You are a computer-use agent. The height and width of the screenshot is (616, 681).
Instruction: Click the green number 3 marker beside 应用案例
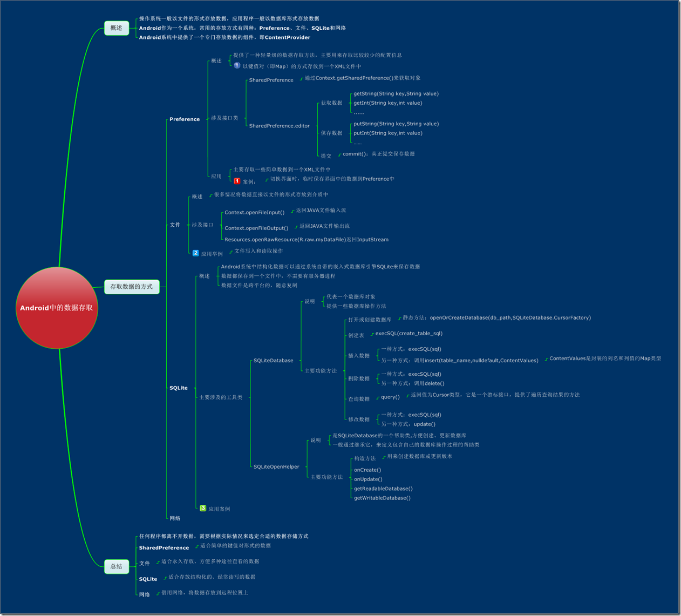pos(203,508)
